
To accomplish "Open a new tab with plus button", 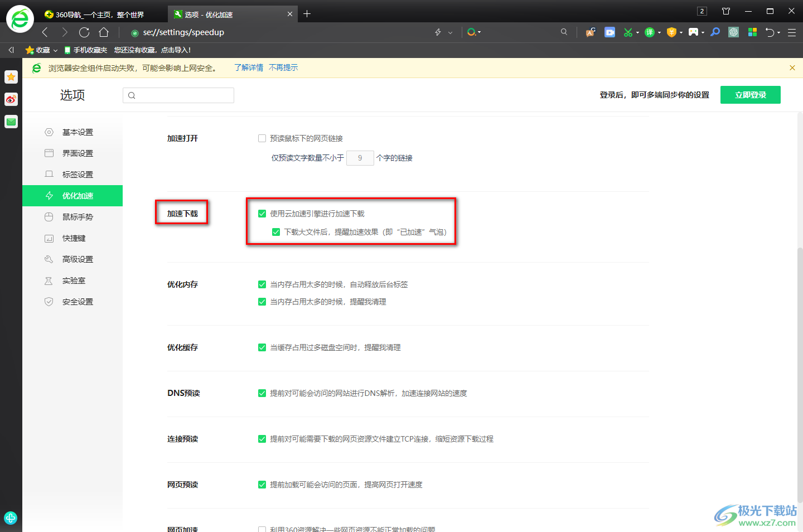I will coord(307,14).
